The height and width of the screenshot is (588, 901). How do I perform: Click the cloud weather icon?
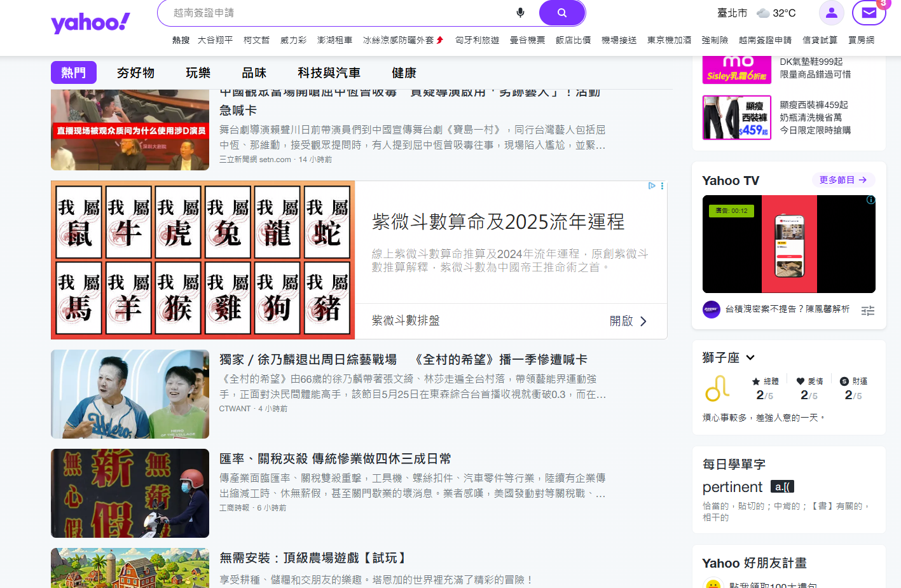(763, 13)
